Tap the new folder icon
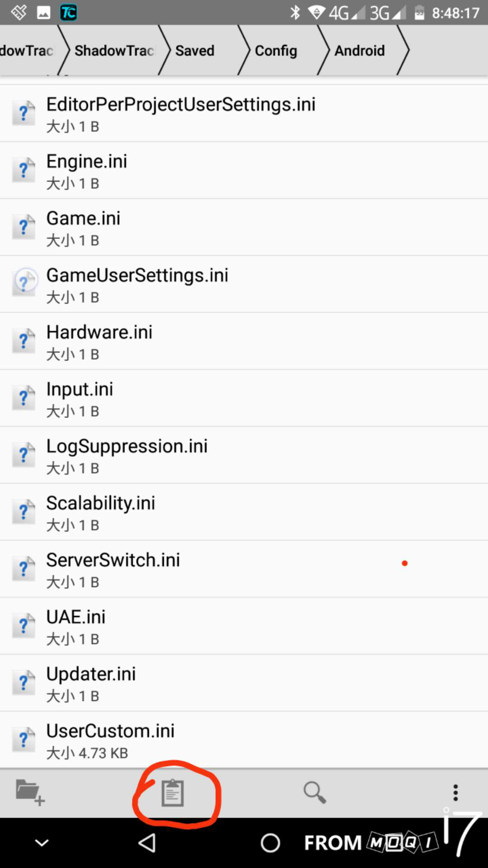488x868 pixels. [30, 793]
